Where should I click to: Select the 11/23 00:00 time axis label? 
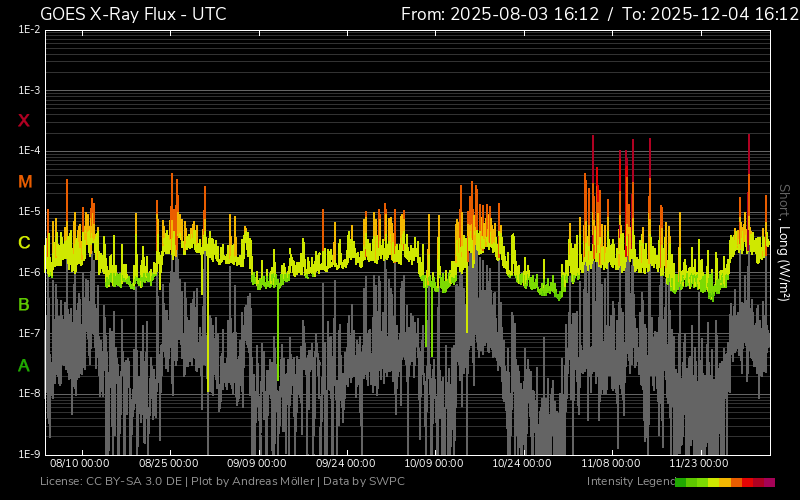click(699, 464)
